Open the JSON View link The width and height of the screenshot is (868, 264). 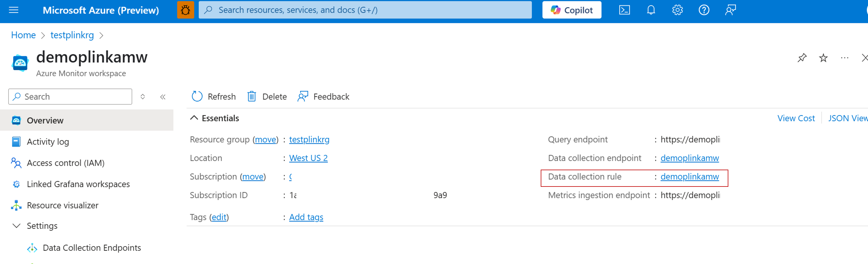[847, 118]
